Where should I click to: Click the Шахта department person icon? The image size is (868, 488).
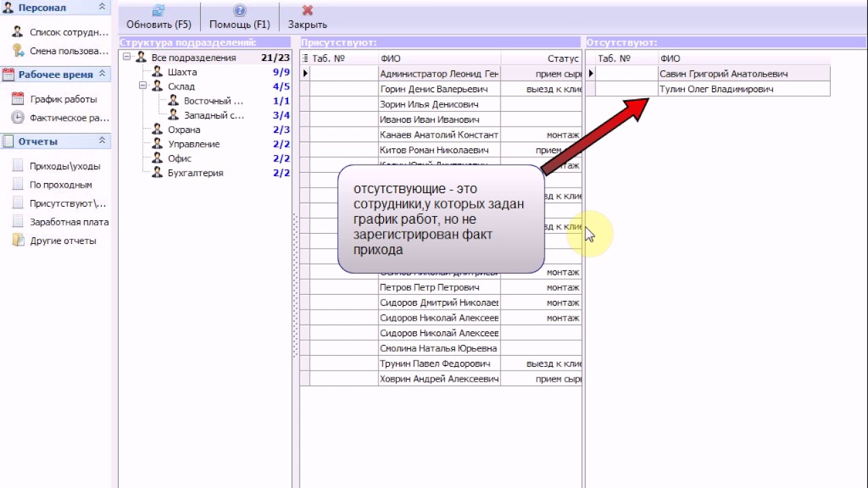157,72
